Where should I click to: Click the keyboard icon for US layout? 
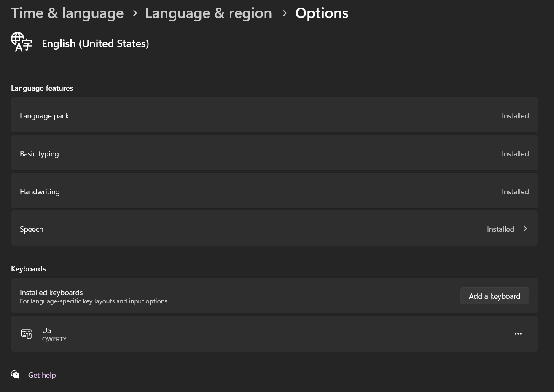pos(26,334)
